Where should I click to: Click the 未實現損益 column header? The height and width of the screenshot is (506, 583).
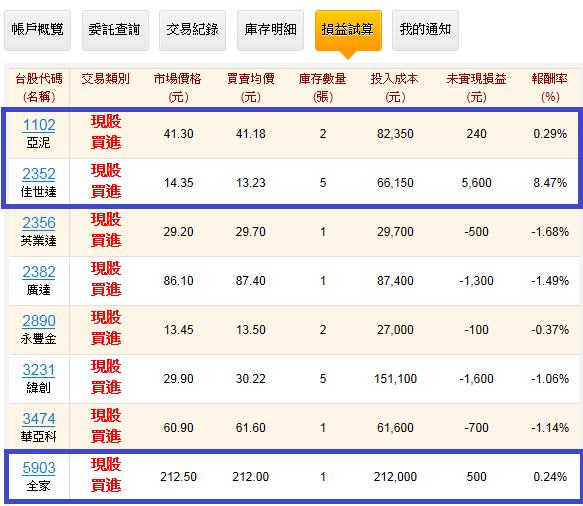click(x=476, y=88)
